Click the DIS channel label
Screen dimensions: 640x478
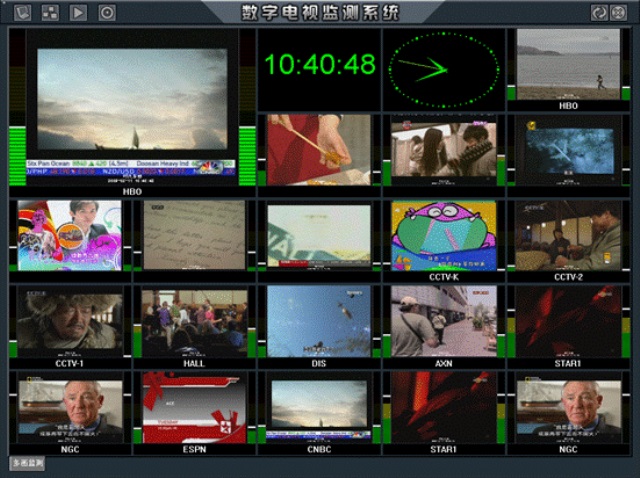[319, 363]
